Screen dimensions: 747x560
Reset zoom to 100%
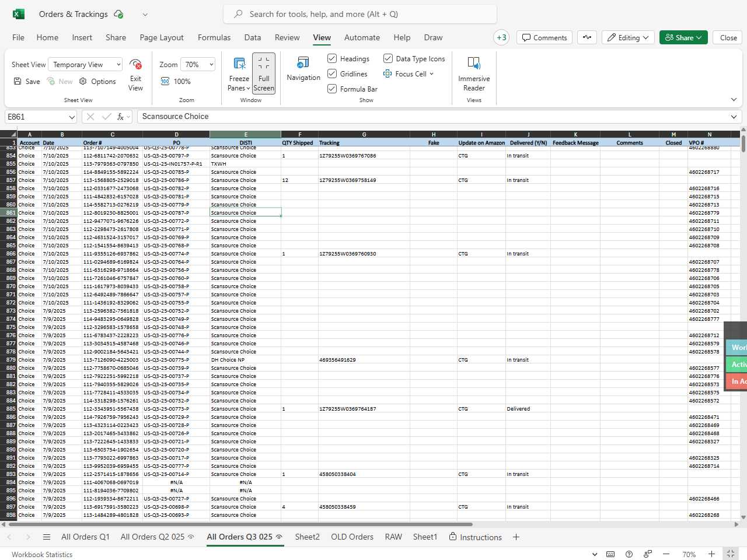[x=176, y=82]
